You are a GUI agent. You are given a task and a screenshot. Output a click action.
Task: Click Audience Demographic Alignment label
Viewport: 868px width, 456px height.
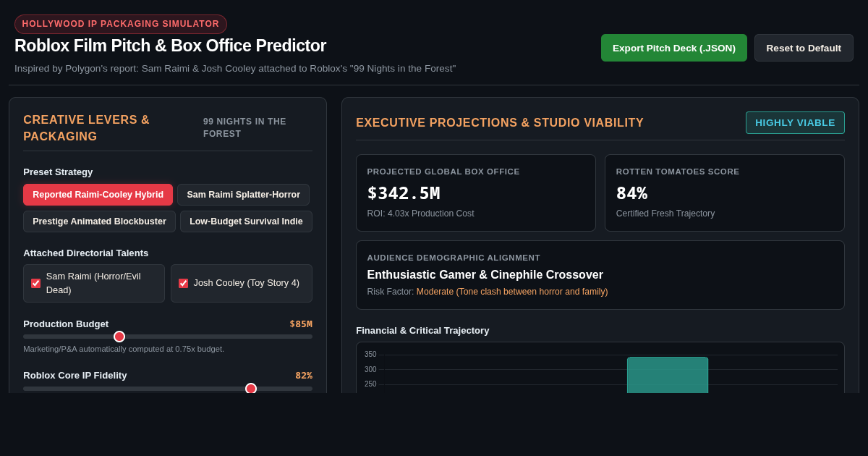(x=454, y=258)
